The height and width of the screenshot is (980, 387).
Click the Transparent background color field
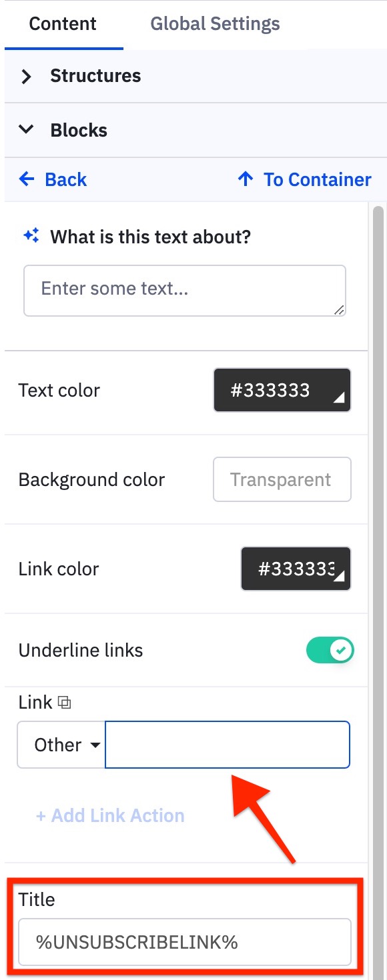282,479
